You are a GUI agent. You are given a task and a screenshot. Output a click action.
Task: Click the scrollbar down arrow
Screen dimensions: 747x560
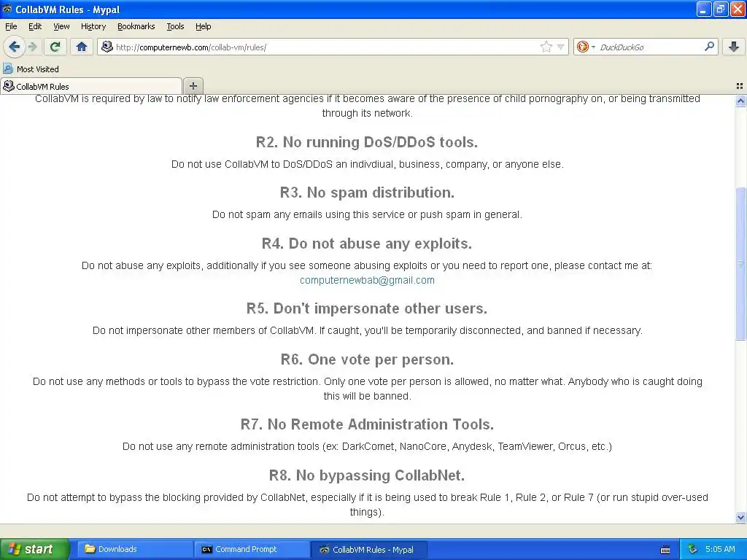[740, 517]
